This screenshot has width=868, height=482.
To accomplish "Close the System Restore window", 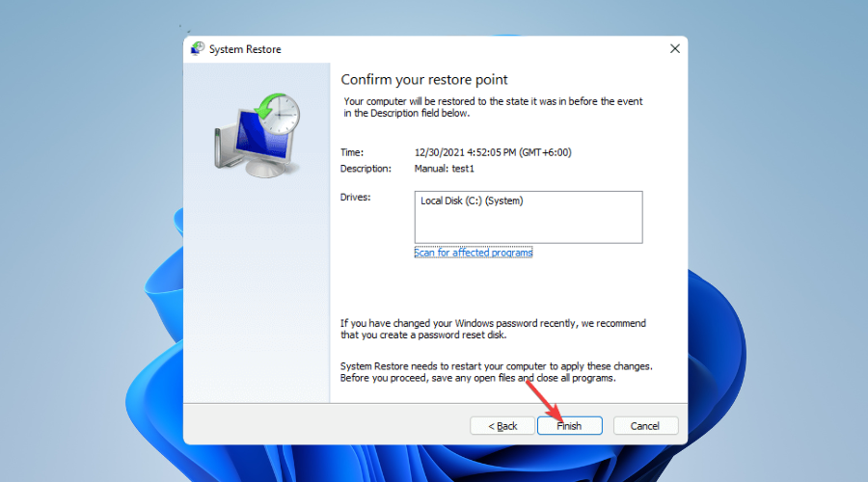I will click(x=675, y=49).
